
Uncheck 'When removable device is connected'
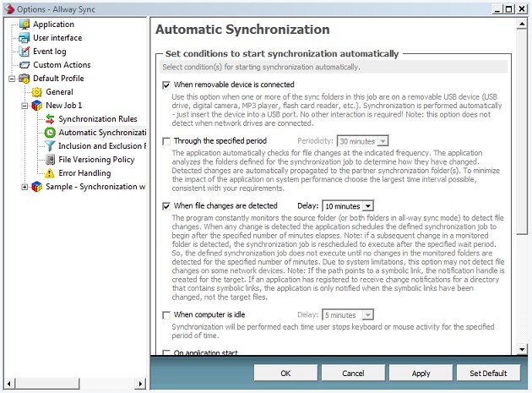pyautogui.click(x=166, y=85)
